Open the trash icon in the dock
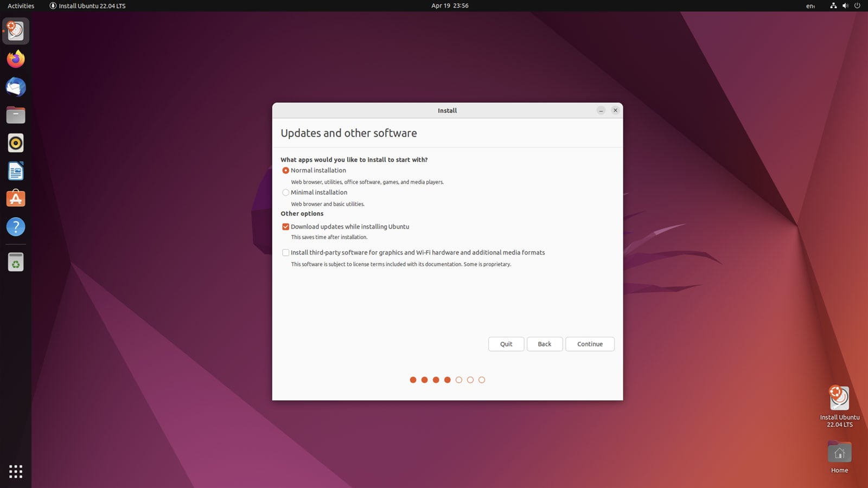 15,262
